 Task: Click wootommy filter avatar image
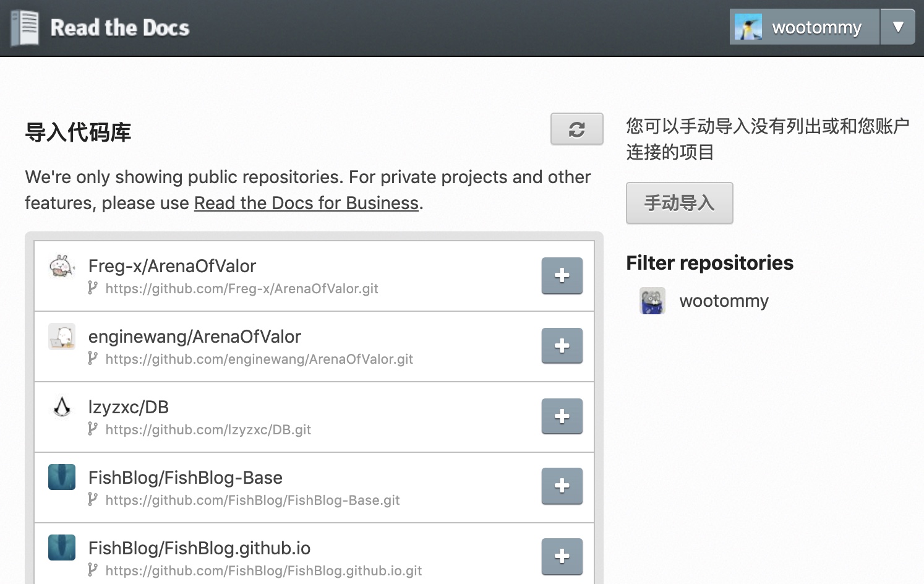(x=652, y=301)
